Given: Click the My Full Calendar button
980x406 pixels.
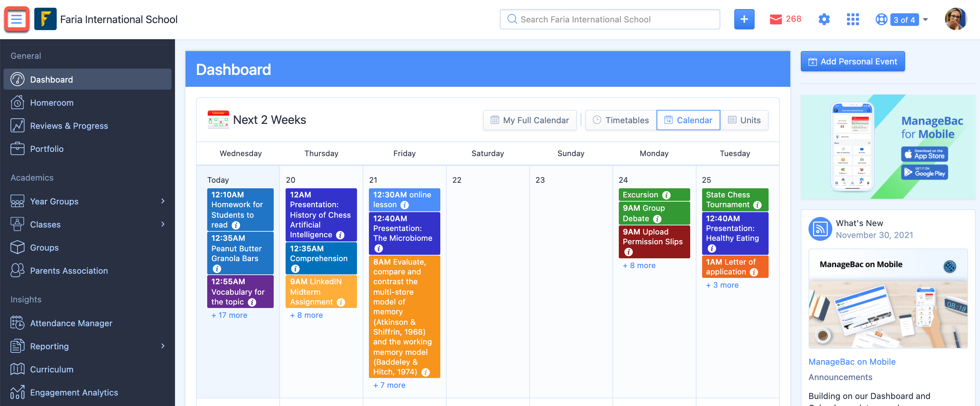Looking at the screenshot, I should (530, 120).
